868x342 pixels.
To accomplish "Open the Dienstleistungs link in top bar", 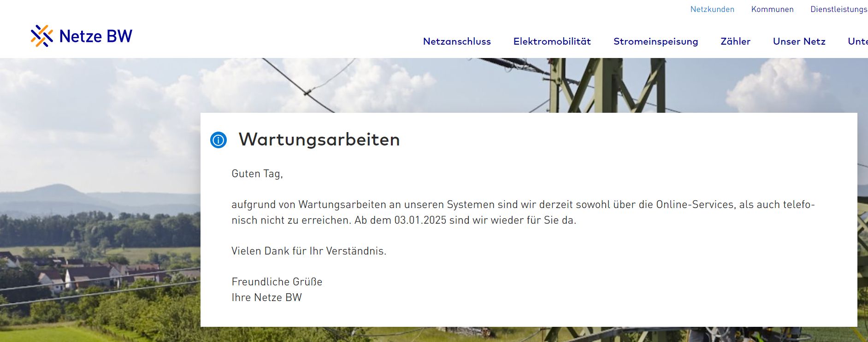I will tap(839, 9).
